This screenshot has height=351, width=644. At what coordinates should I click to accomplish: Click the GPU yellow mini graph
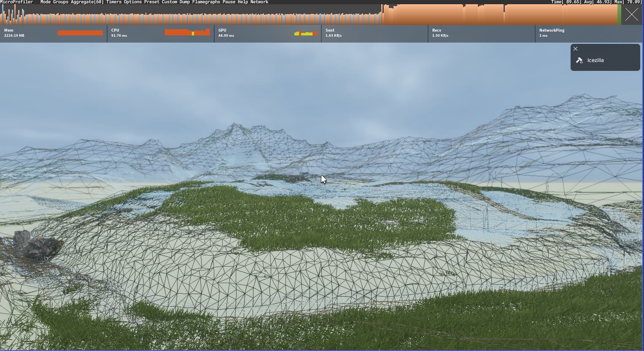click(306, 33)
